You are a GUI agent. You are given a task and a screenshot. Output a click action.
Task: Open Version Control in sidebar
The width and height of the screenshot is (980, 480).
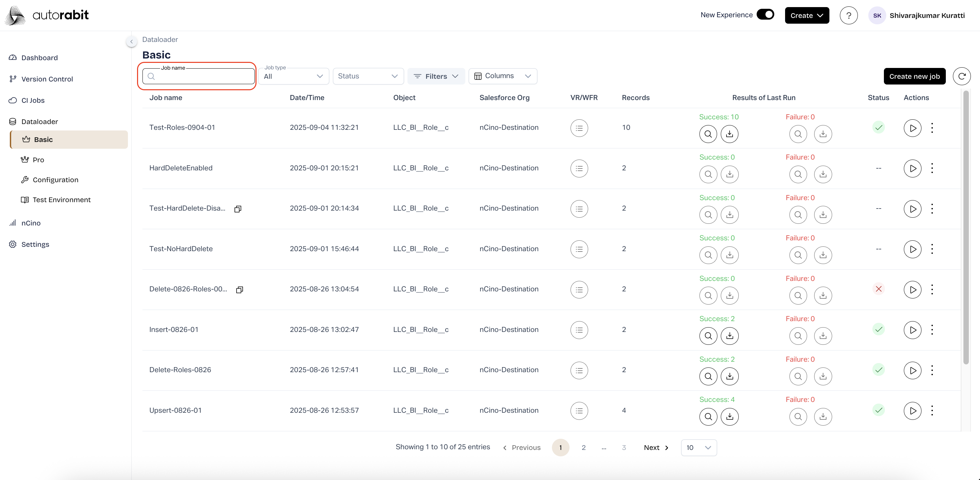[x=47, y=79]
